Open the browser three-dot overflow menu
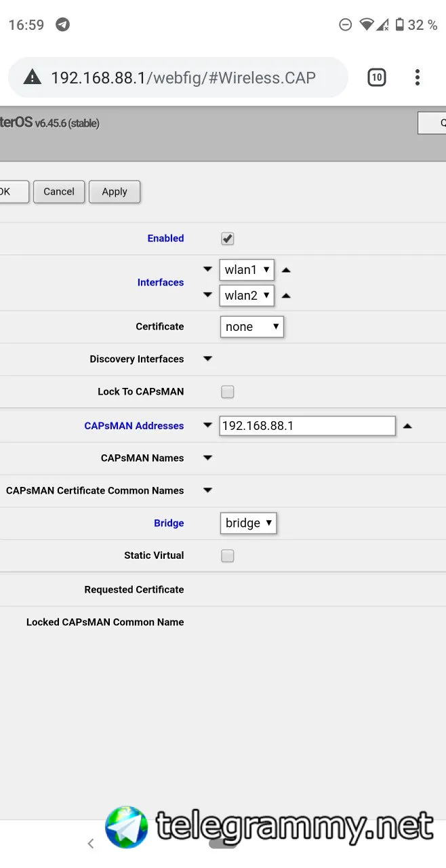The image size is (446, 868). pyautogui.click(x=418, y=77)
